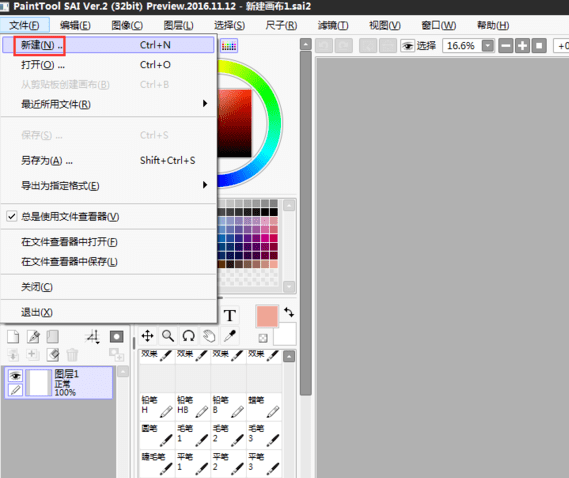This screenshot has width=569, height=478.
Task: Open the 16.6% zoom level dropdown
Action: tap(488, 46)
